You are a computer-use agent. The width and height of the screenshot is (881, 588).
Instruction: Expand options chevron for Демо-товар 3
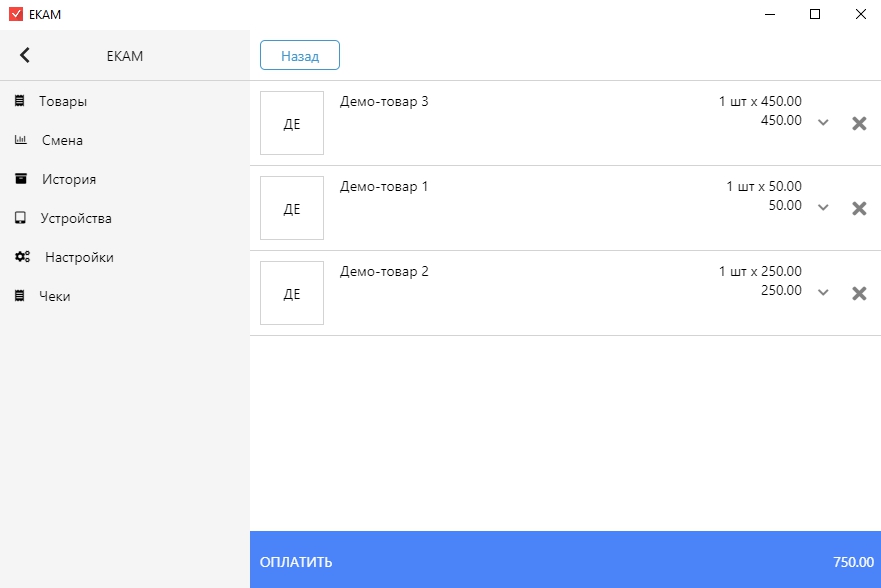[x=823, y=122]
